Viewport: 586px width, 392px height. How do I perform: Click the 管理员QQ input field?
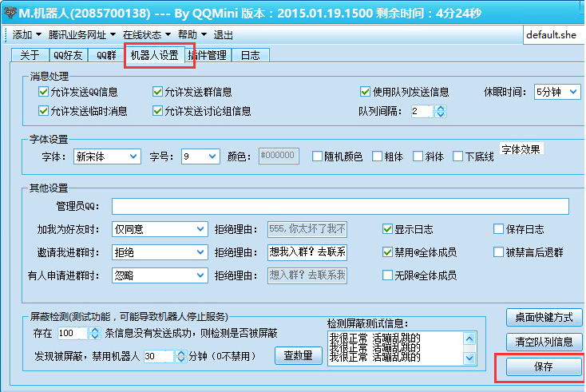click(340, 207)
